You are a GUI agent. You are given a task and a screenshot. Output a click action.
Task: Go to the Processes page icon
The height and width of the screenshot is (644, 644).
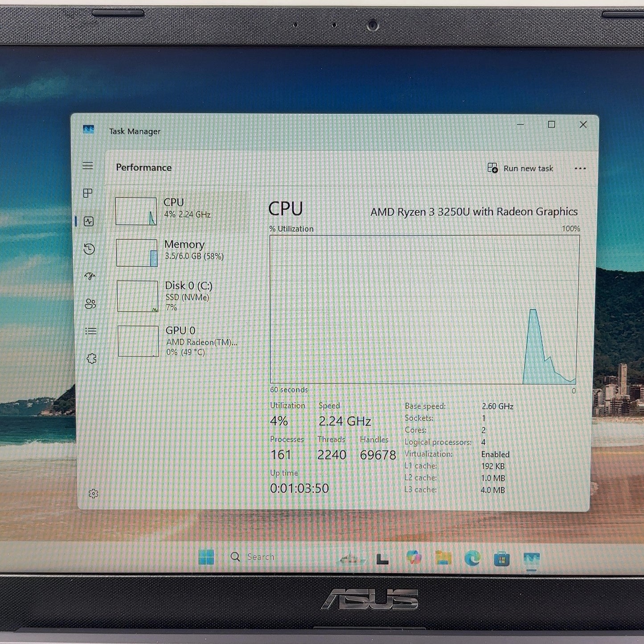(88, 193)
